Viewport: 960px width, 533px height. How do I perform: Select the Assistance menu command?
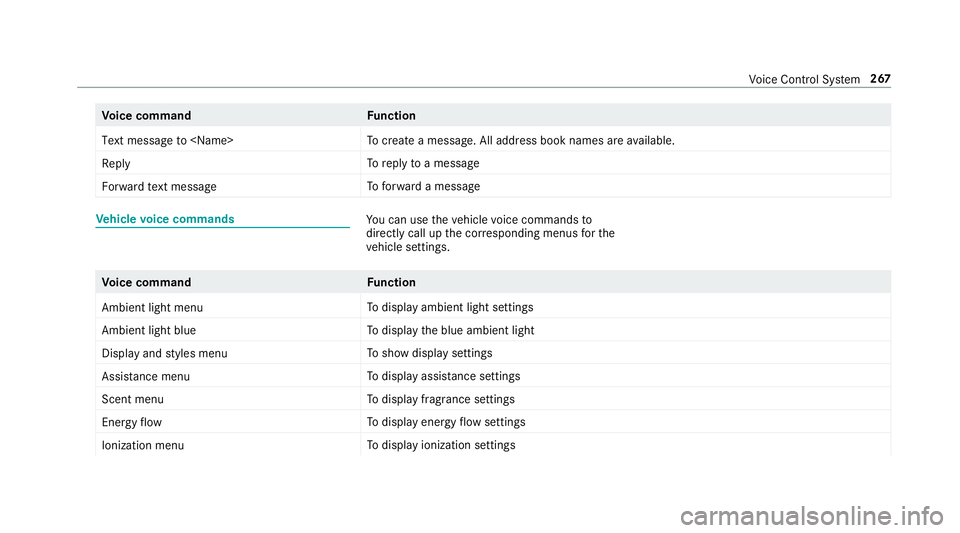[x=146, y=376]
